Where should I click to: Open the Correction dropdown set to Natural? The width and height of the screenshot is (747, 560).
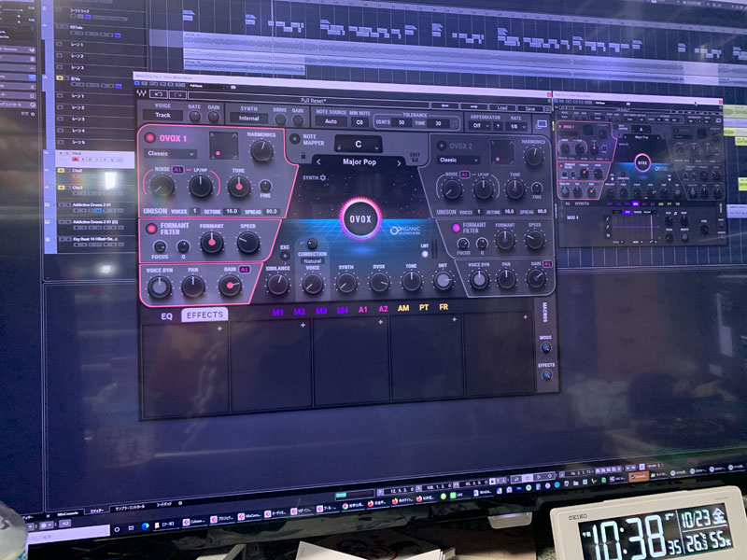click(x=313, y=261)
